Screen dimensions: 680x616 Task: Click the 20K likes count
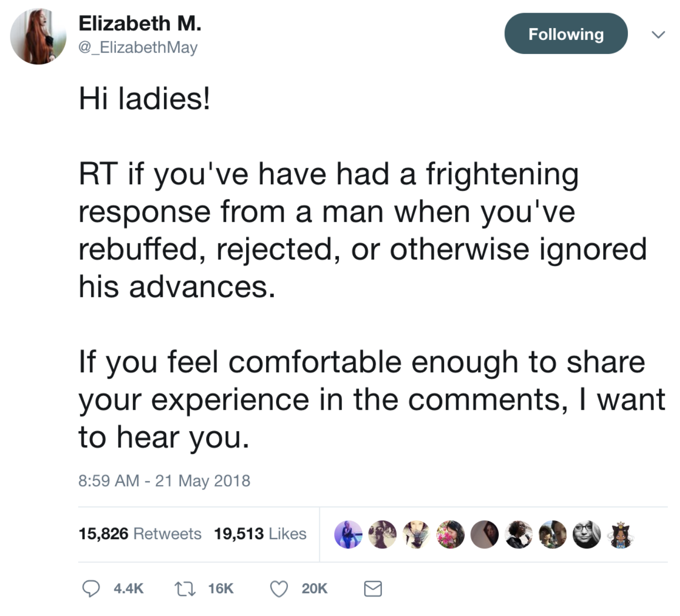click(314, 589)
